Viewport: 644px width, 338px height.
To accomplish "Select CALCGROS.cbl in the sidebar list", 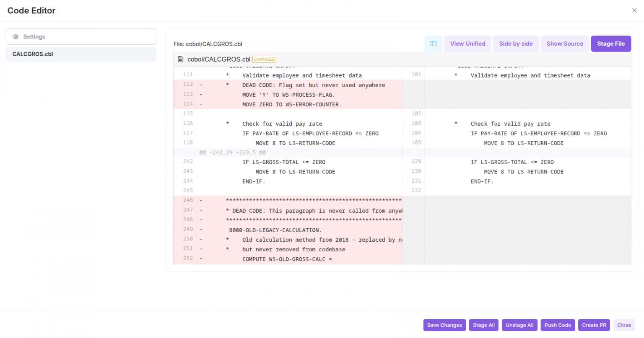I will 32,54.
